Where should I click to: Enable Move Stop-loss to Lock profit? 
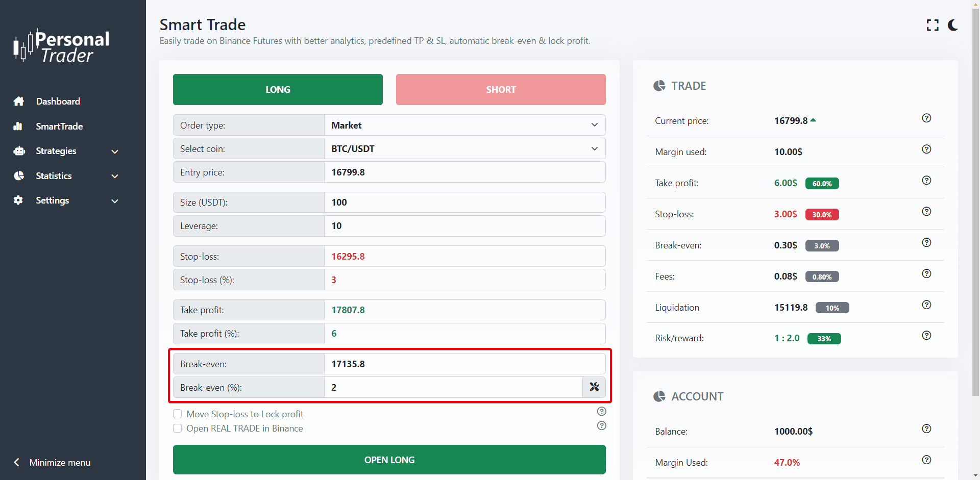click(x=178, y=414)
